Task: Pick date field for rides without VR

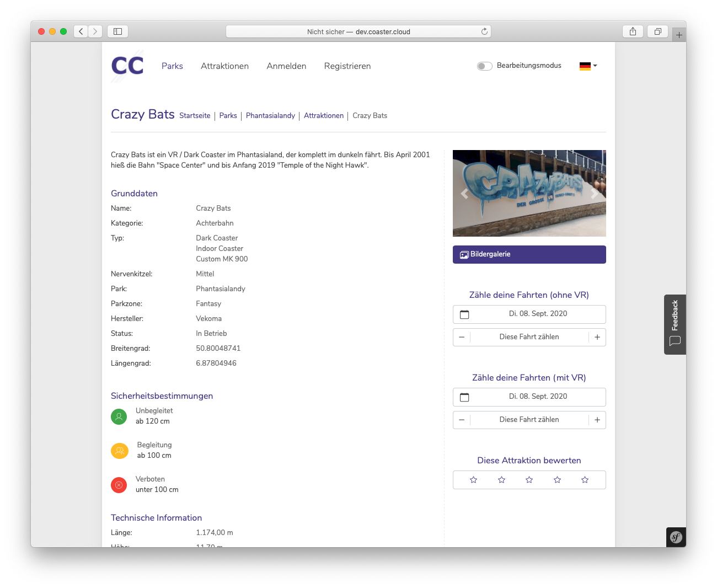Action: pyautogui.click(x=529, y=314)
